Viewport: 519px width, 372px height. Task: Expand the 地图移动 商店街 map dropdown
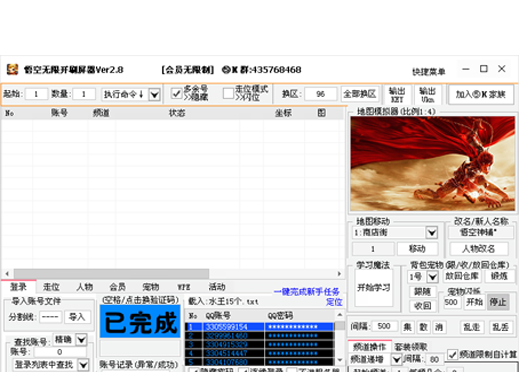432,232
